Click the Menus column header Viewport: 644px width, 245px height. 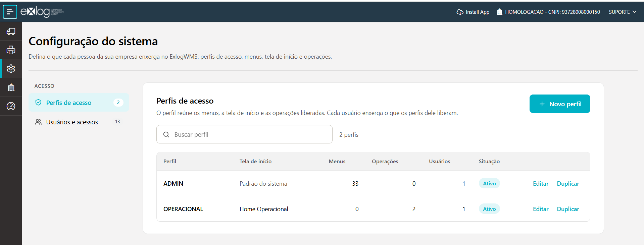pyautogui.click(x=337, y=161)
